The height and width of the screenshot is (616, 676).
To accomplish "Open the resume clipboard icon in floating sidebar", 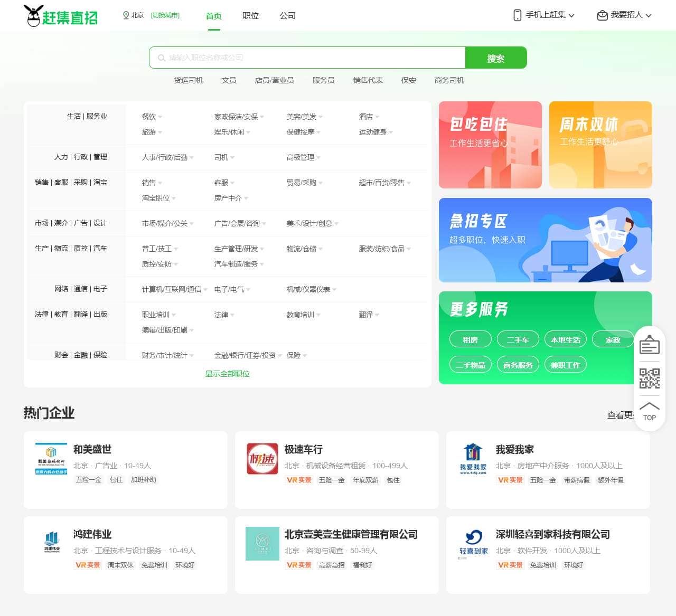I will pos(649,346).
